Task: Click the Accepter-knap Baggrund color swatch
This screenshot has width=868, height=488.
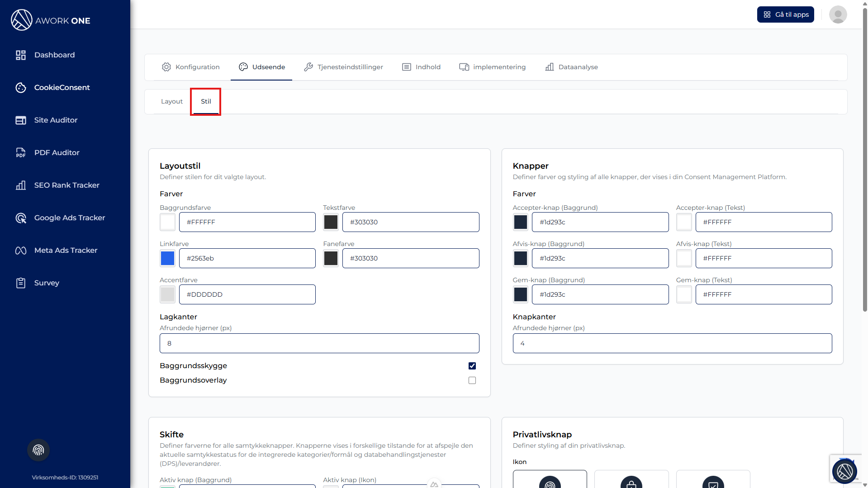Action: 521,222
